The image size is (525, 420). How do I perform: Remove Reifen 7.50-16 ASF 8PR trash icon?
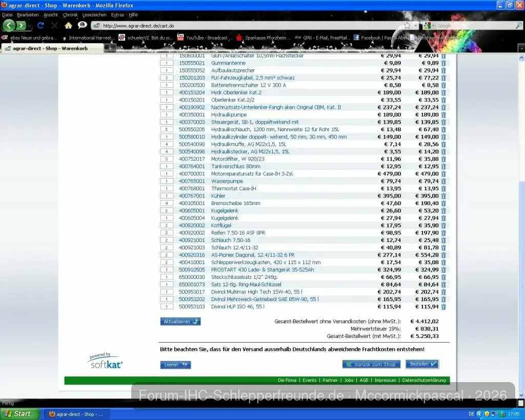click(443, 232)
